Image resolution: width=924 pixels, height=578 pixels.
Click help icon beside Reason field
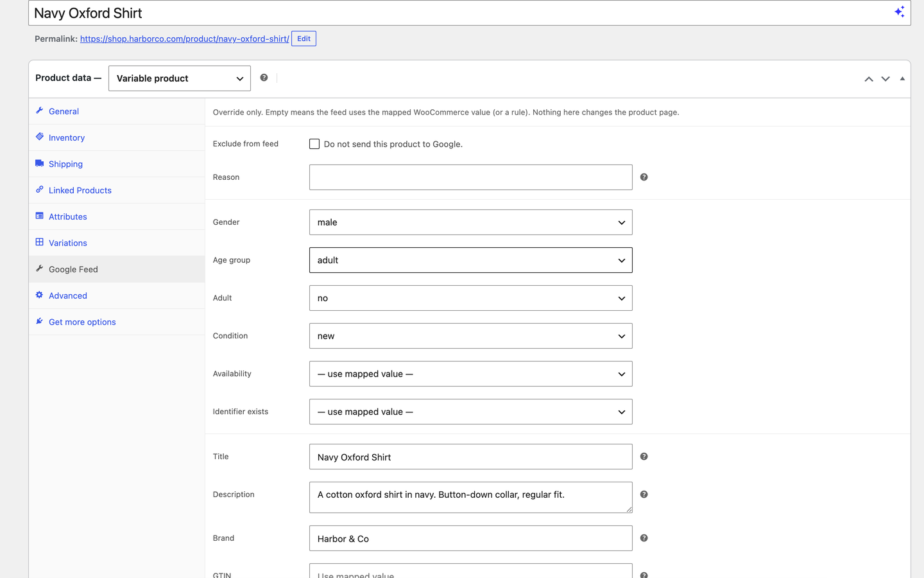(644, 177)
